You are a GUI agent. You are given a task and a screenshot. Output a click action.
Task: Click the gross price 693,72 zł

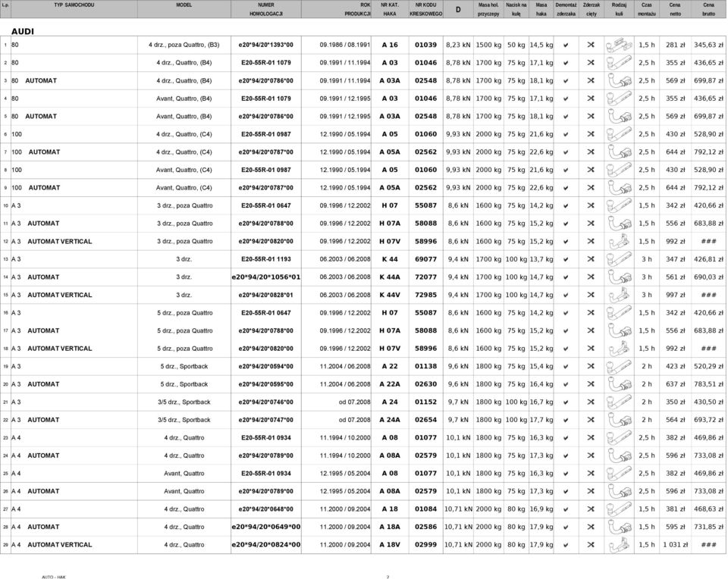click(x=708, y=420)
